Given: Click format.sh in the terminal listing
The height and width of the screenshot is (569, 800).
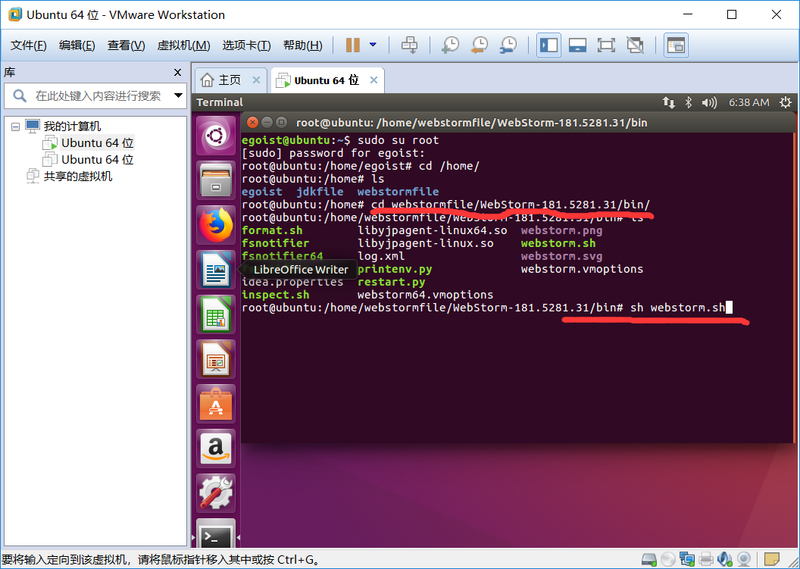Looking at the screenshot, I should pyautogui.click(x=272, y=231).
